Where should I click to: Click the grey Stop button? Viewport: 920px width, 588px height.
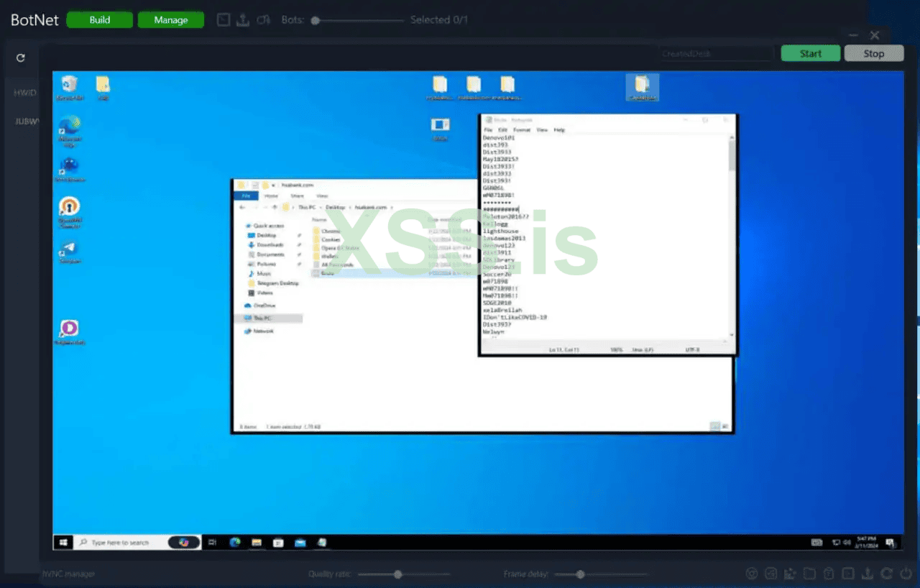pos(874,53)
